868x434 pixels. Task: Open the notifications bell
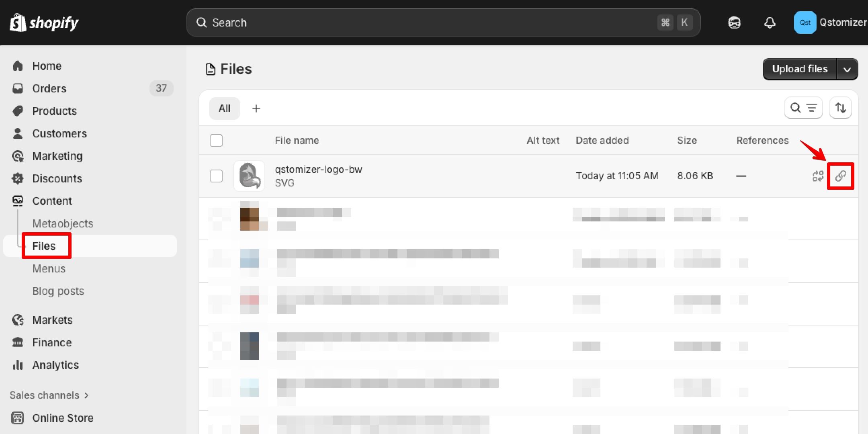tap(770, 23)
